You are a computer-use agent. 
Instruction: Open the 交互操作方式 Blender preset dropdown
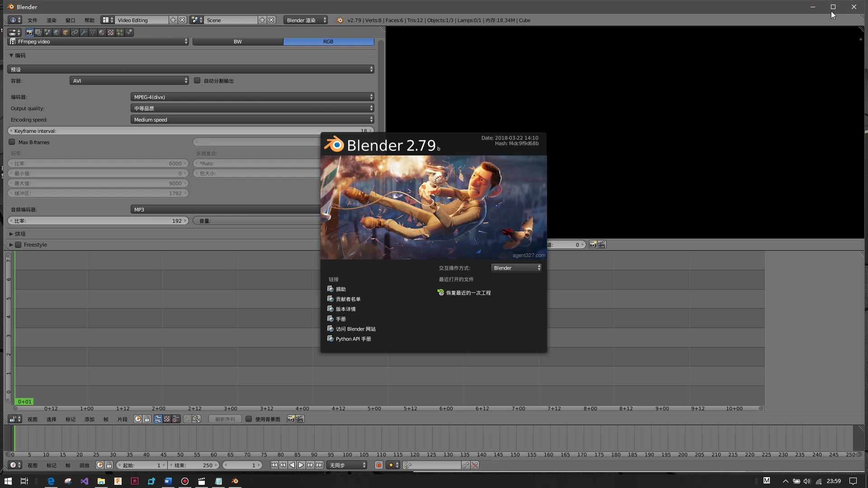click(515, 267)
